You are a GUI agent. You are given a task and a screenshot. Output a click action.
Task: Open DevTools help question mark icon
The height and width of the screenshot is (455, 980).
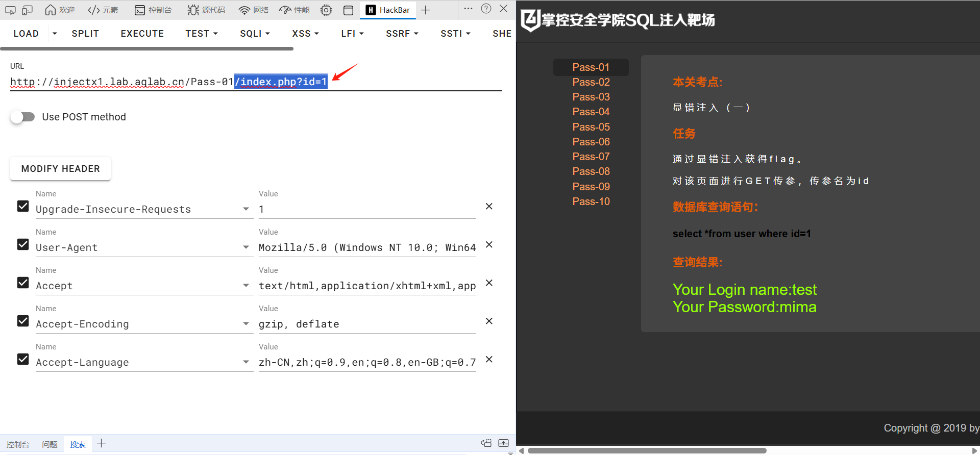coord(486,9)
